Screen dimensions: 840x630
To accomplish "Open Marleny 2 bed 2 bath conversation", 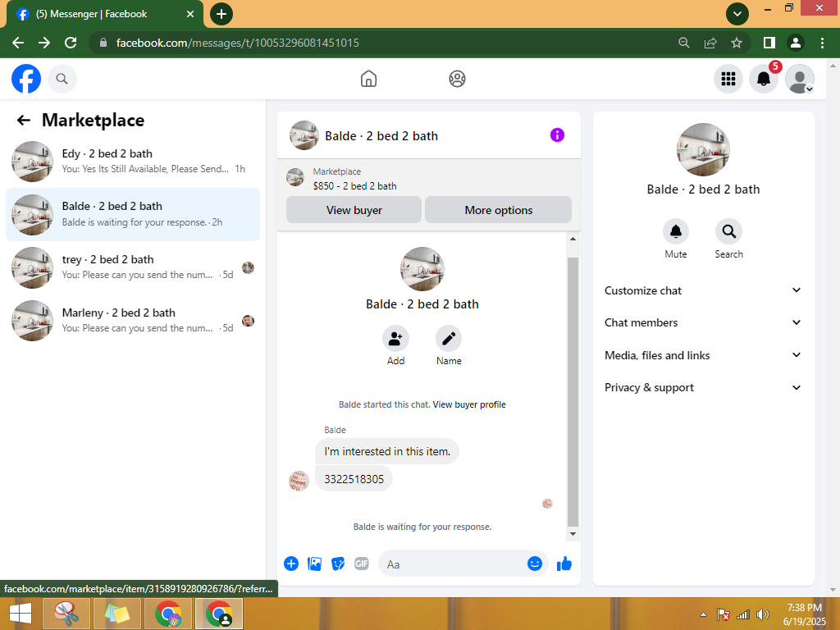I will click(133, 321).
